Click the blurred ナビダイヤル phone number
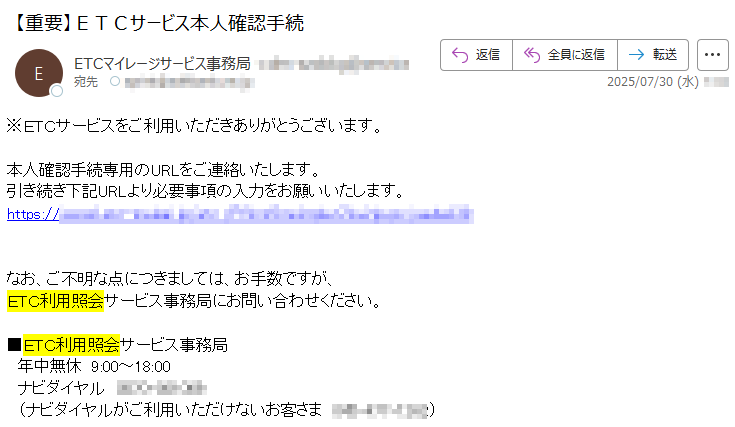Image resolution: width=735 pixels, height=427 pixels. (161, 388)
